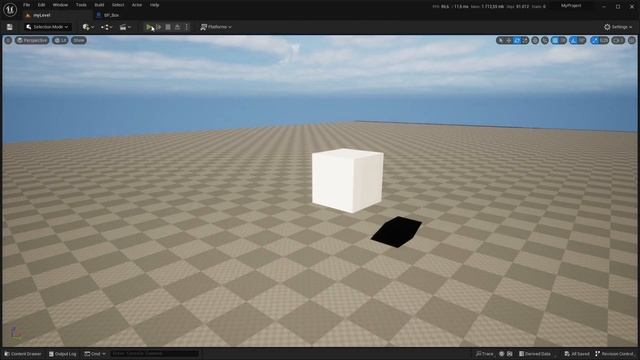Click the console command input field
The image size is (640, 360).
click(x=154, y=353)
